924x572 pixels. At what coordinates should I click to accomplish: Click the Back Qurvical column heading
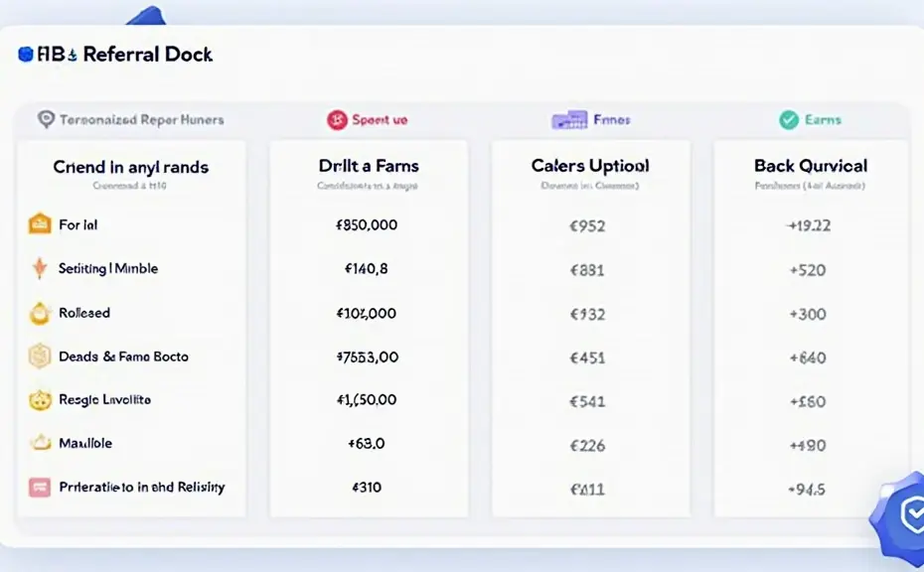coord(811,166)
